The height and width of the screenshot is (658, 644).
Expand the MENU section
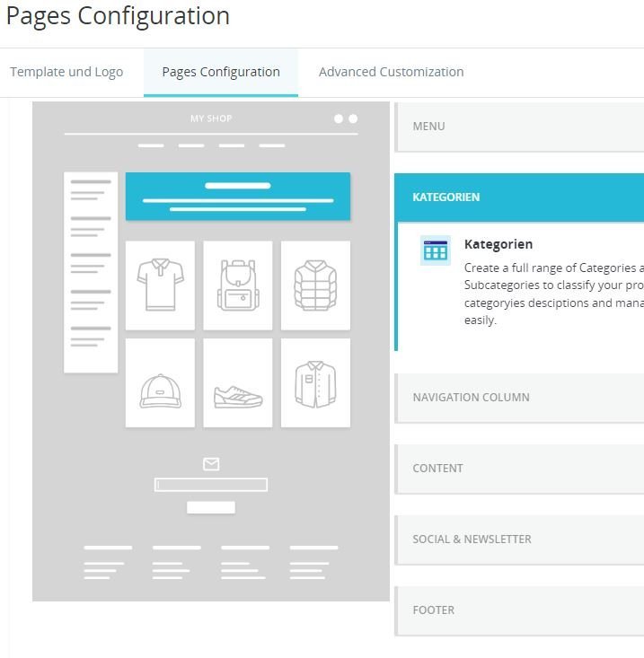pyautogui.click(x=519, y=127)
